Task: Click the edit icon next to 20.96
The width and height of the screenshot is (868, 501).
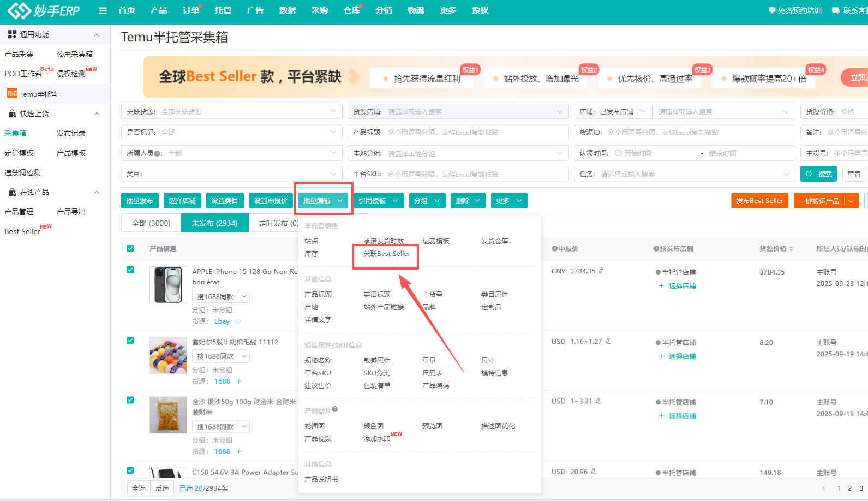Action: coord(594,472)
